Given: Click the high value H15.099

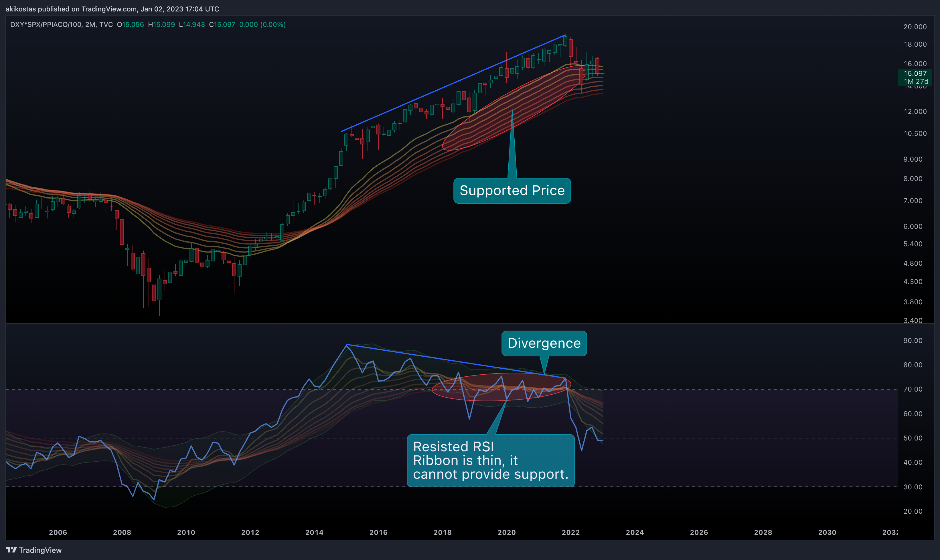Looking at the screenshot, I should pyautogui.click(x=161, y=25).
